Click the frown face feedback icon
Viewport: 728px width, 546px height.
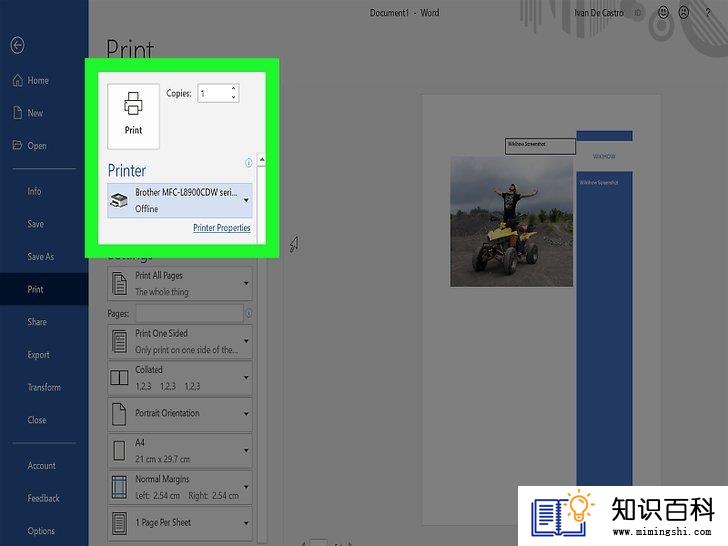pos(684,13)
